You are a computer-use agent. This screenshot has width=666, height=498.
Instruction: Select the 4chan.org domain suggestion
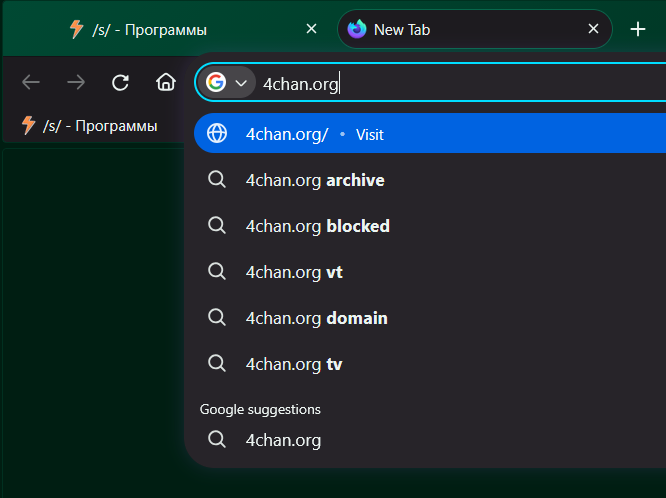pos(430,318)
